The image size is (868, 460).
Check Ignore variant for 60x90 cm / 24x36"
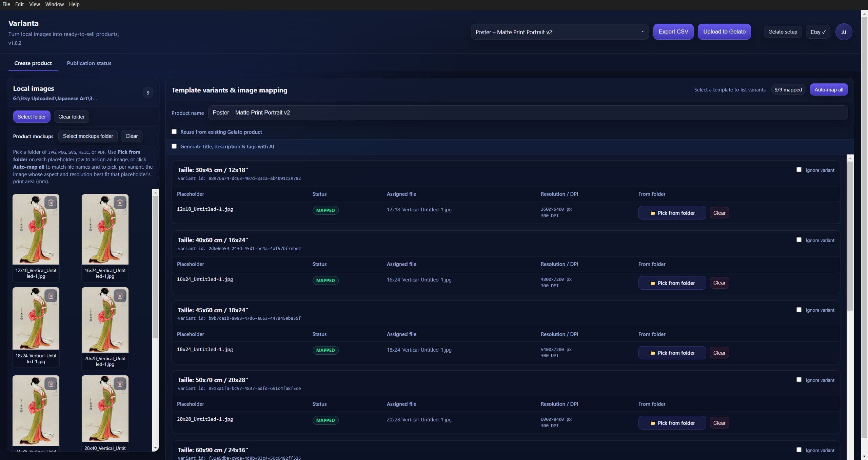point(799,450)
